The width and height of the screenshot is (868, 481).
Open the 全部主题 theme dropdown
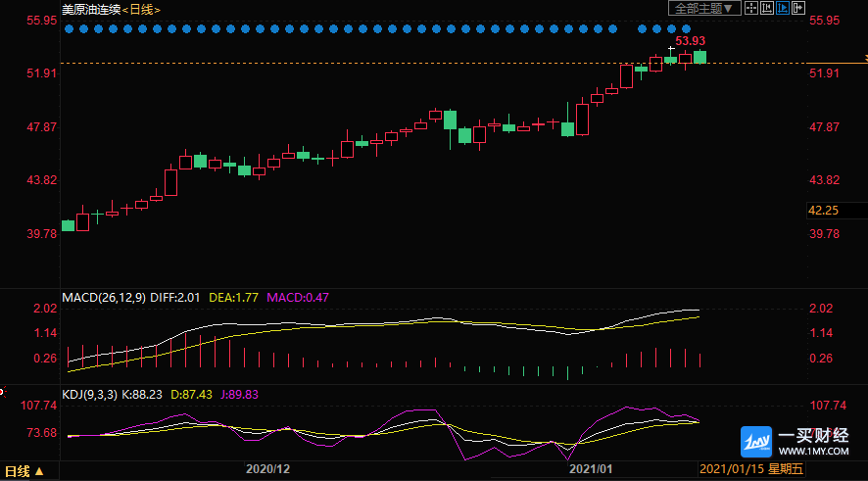(704, 8)
